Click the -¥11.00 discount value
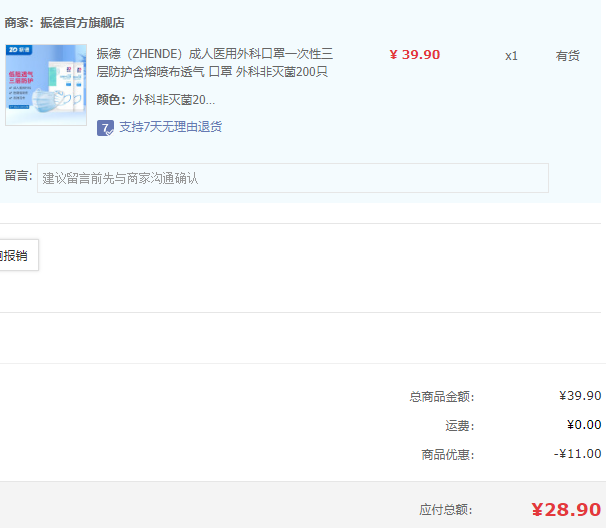The height and width of the screenshot is (528, 606). coord(577,454)
